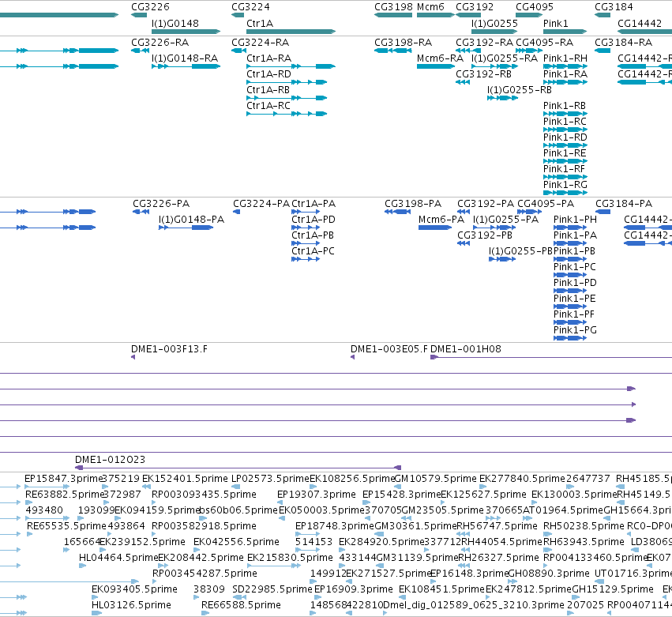Select the Ctr1A gene label
This screenshot has width=672, height=617.
[x=259, y=23]
